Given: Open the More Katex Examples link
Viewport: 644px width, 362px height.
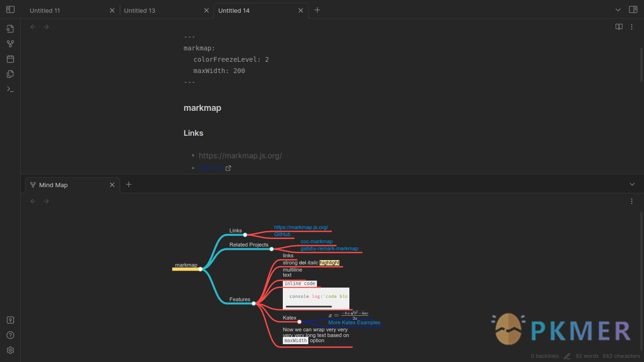Looking at the screenshot, I should pyautogui.click(x=354, y=322).
